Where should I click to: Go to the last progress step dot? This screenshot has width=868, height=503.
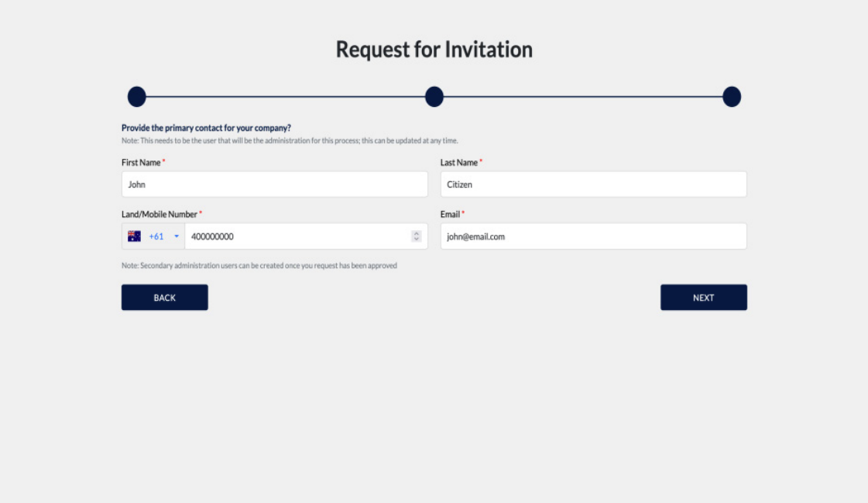click(732, 97)
